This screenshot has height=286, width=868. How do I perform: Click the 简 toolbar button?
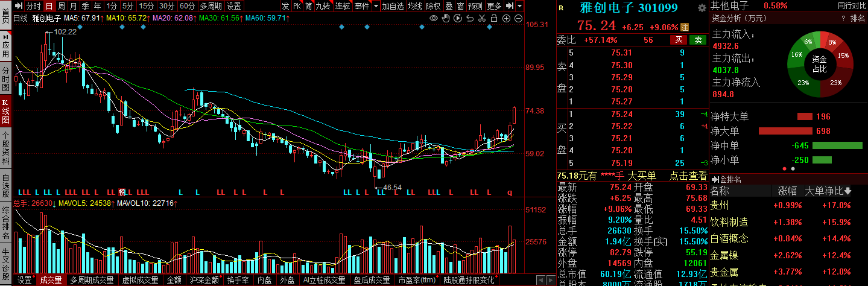tap(308, 6)
